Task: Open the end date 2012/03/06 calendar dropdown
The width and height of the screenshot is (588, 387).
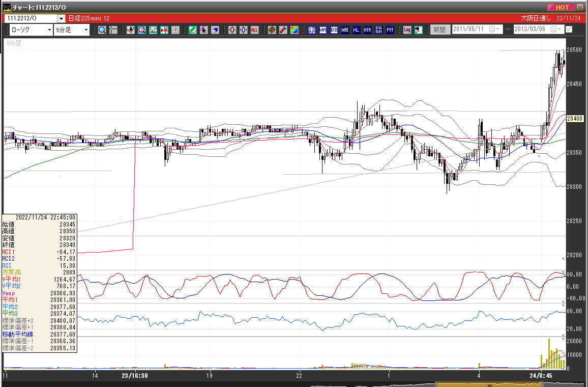Action: (x=556, y=29)
